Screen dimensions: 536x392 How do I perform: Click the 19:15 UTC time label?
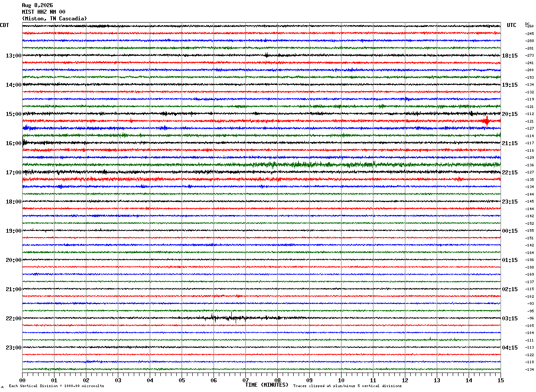point(510,85)
